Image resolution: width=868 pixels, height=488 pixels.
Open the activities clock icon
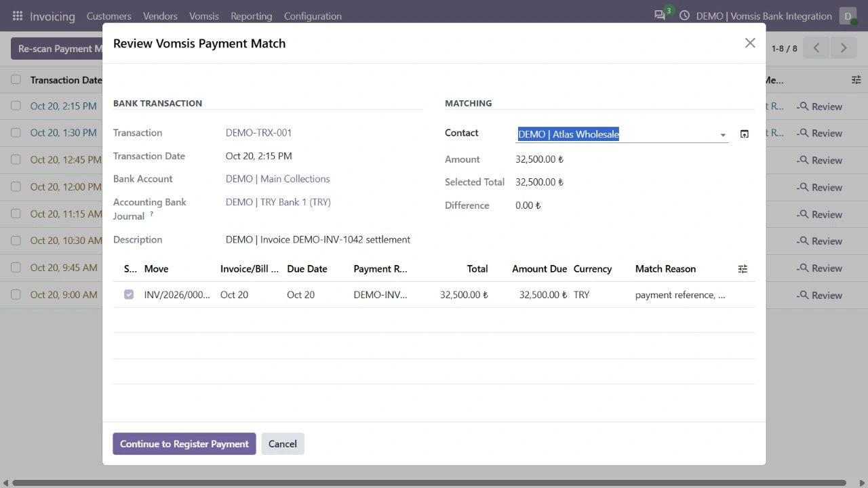pos(684,16)
